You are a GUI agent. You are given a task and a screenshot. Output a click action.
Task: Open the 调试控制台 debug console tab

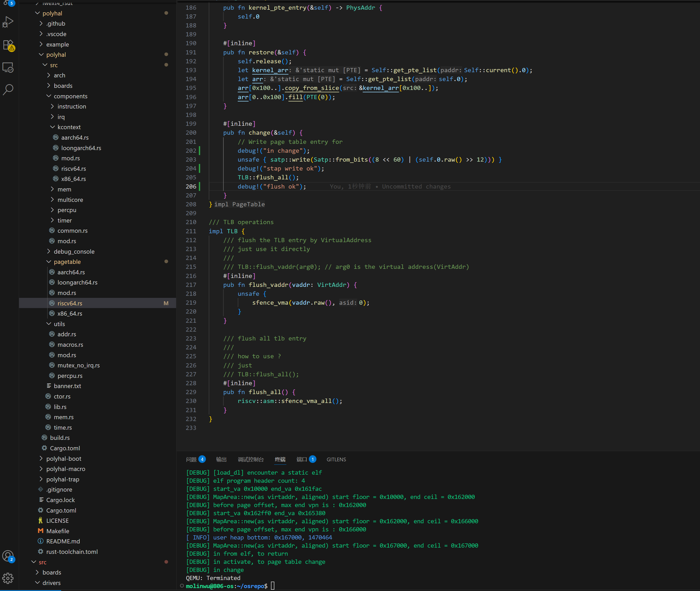(251, 459)
